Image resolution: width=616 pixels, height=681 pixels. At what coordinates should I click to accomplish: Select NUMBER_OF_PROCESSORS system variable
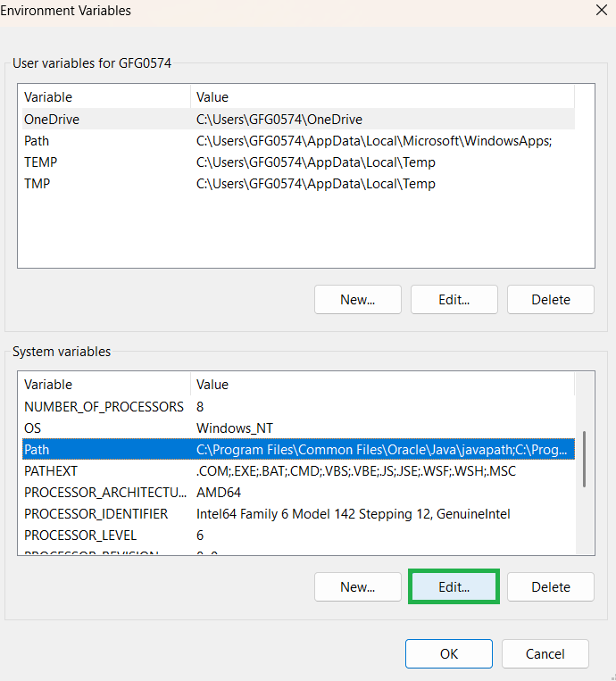point(104,406)
